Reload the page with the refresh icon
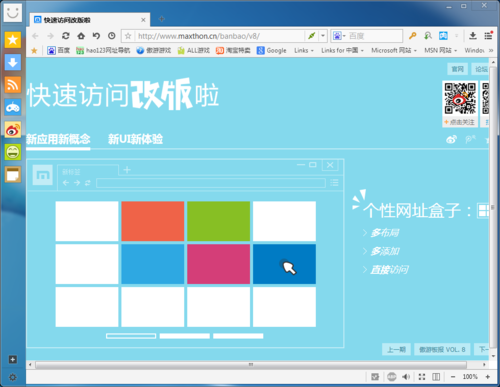Screen dimensions: 500x387 click(x=66, y=36)
